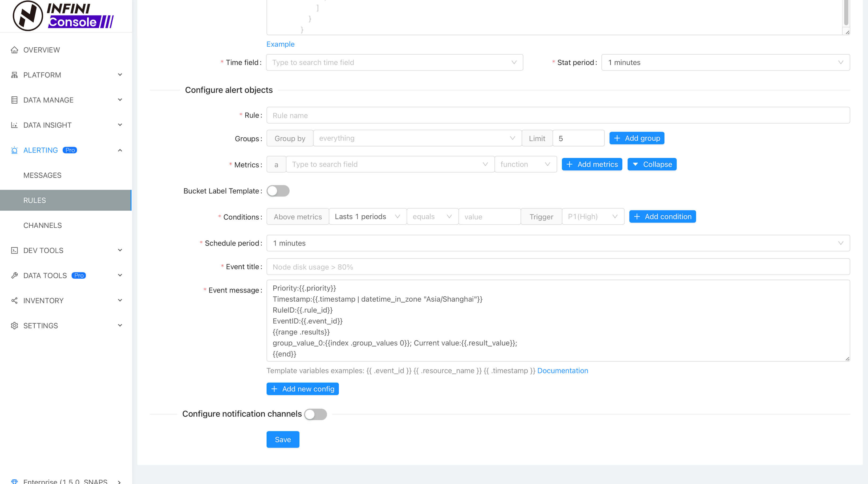The width and height of the screenshot is (868, 484).
Task: Focus the Event title input field
Action: 558,267
